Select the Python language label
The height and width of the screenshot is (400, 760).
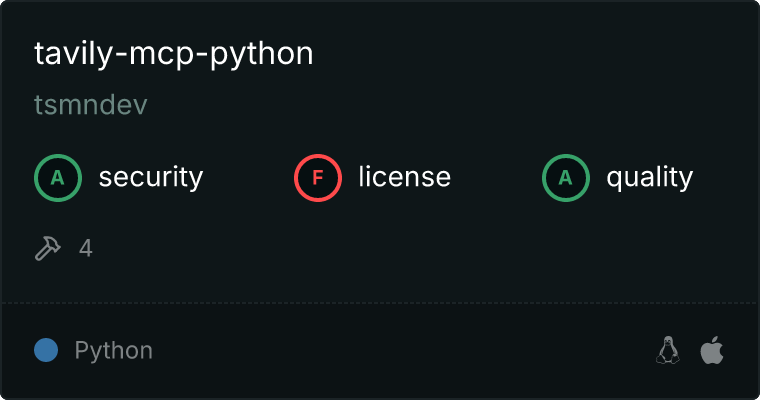(x=114, y=351)
